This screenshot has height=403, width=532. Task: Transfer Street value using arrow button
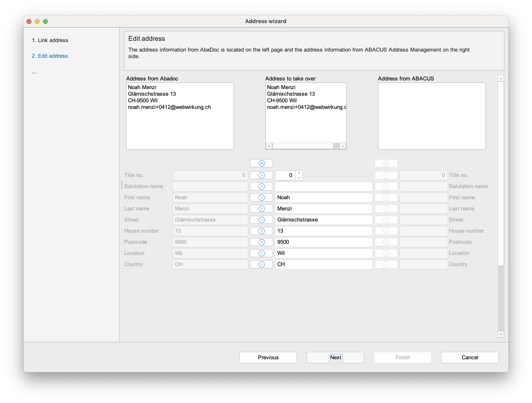261,220
